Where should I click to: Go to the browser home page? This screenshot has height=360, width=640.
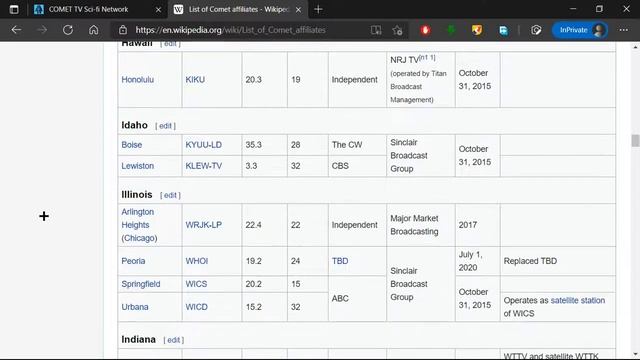click(93, 30)
